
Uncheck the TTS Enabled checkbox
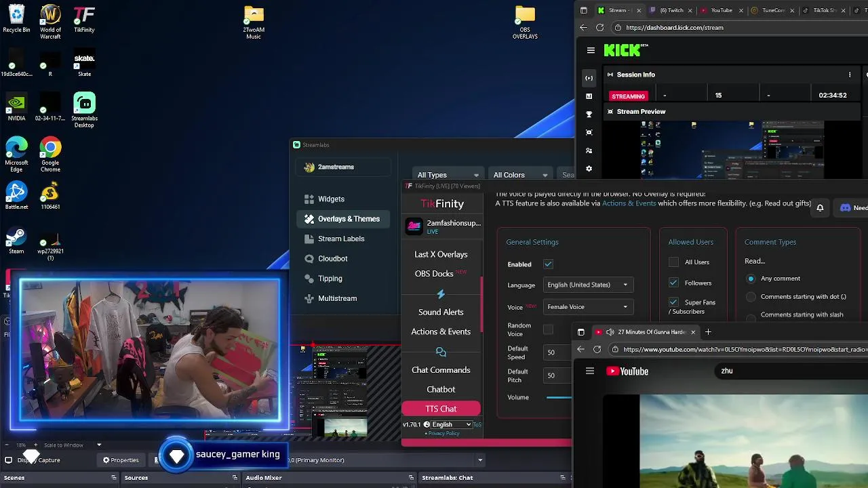pos(548,264)
